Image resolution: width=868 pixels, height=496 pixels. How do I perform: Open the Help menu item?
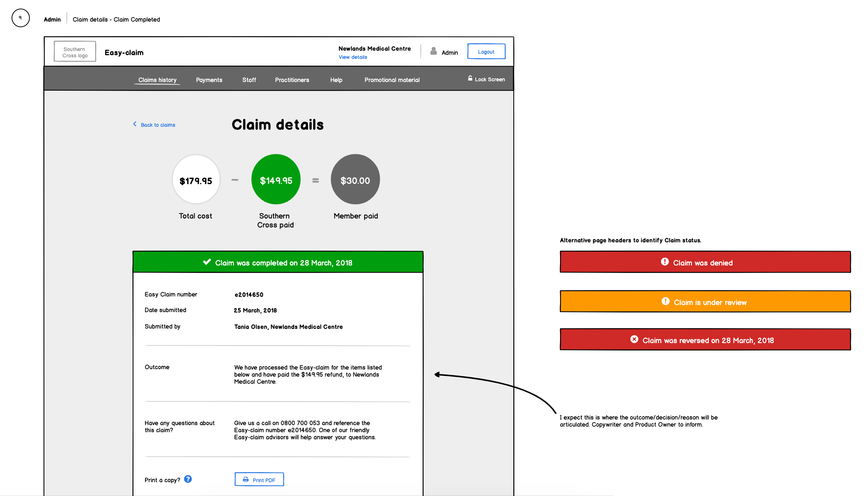336,80
